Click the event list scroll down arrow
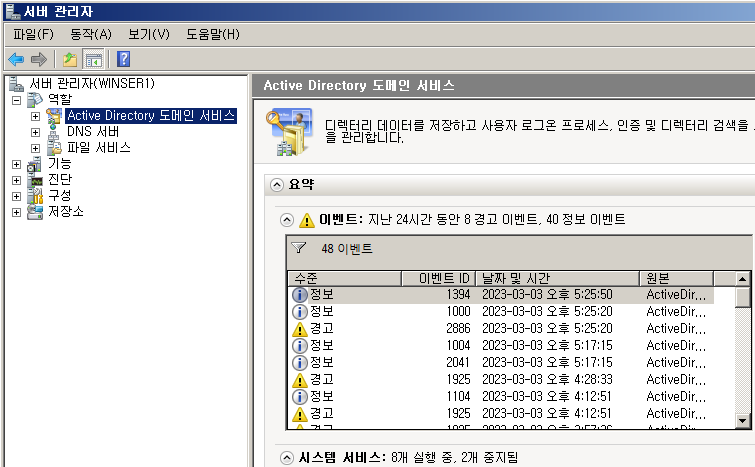This screenshot has height=467, width=755. pos(742,421)
